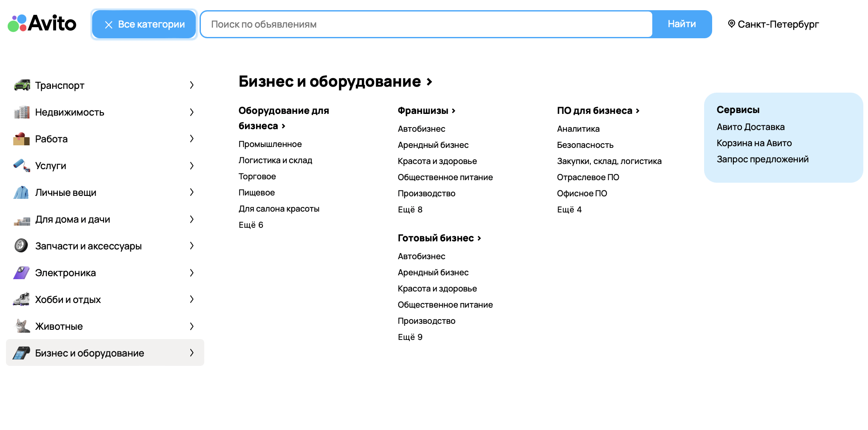Open Офисное ПО subcategory
The height and width of the screenshot is (430, 868).
point(582,193)
